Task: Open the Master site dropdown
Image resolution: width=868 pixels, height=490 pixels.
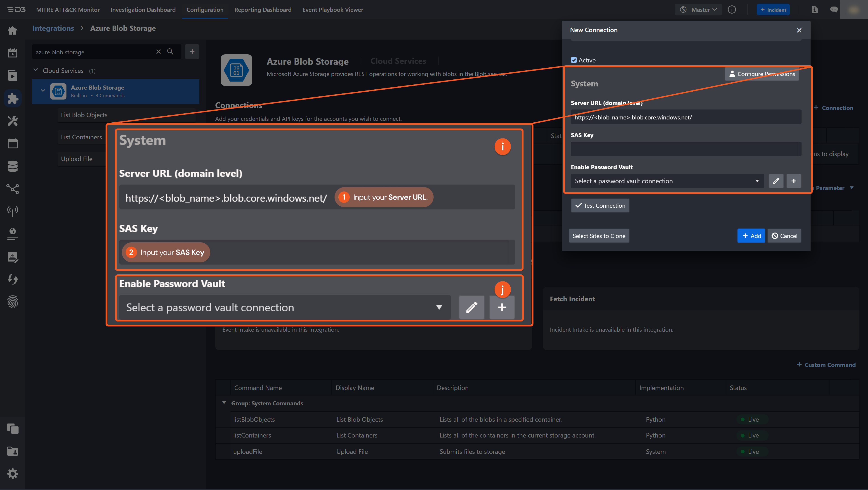Action: coord(698,10)
